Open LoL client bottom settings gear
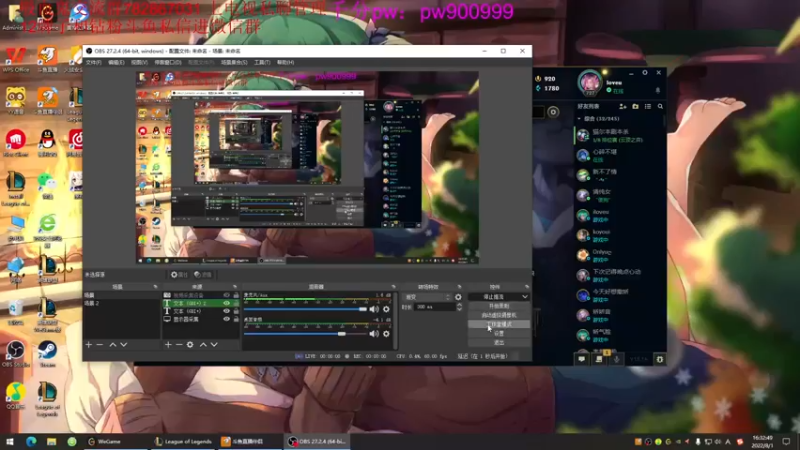This screenshot has width=800, height=450. [x=659, y=359]
